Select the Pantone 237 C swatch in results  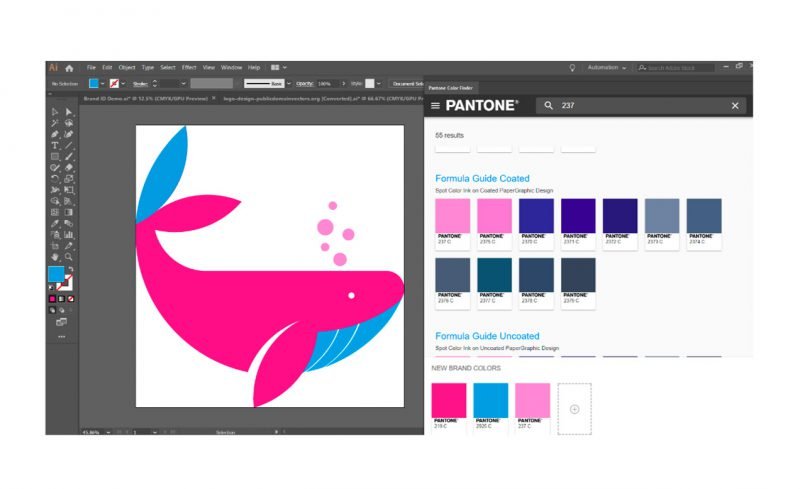pyautogui.click(x=452, y=222)
